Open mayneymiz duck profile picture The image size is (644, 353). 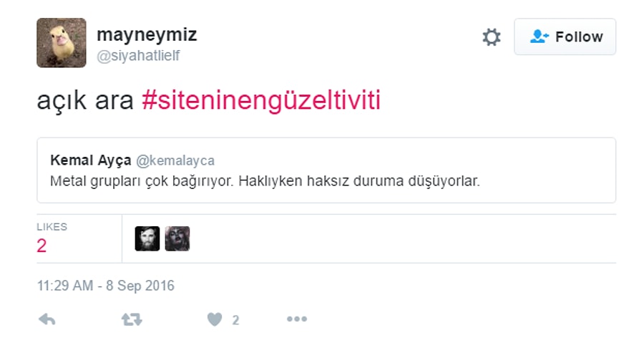[62, 43]
